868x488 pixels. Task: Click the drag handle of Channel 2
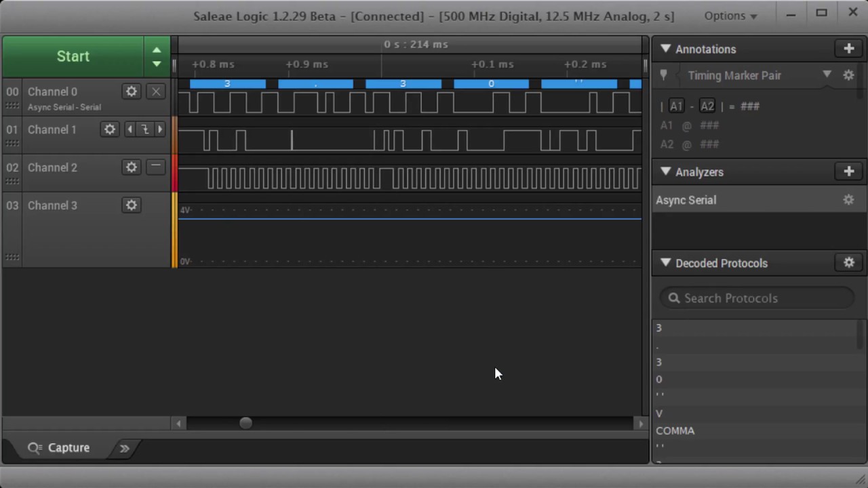(x=12, y=182)
